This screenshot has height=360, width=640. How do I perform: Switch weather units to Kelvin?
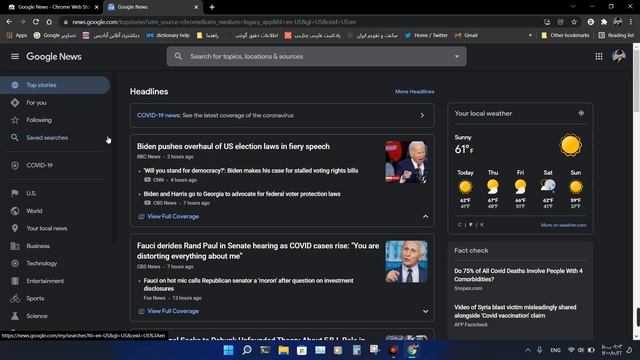pos(482,225)
